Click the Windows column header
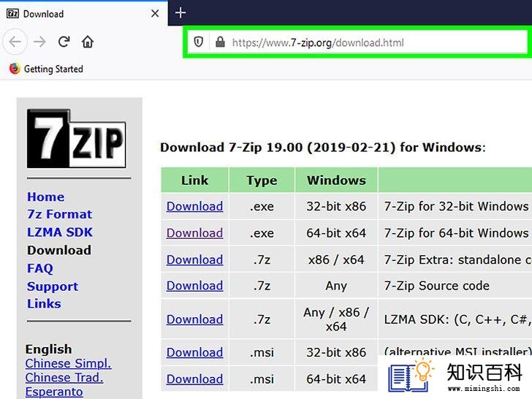Image resolution: width=532 pixels, height=399 pixels. click(x=336, y=180)
